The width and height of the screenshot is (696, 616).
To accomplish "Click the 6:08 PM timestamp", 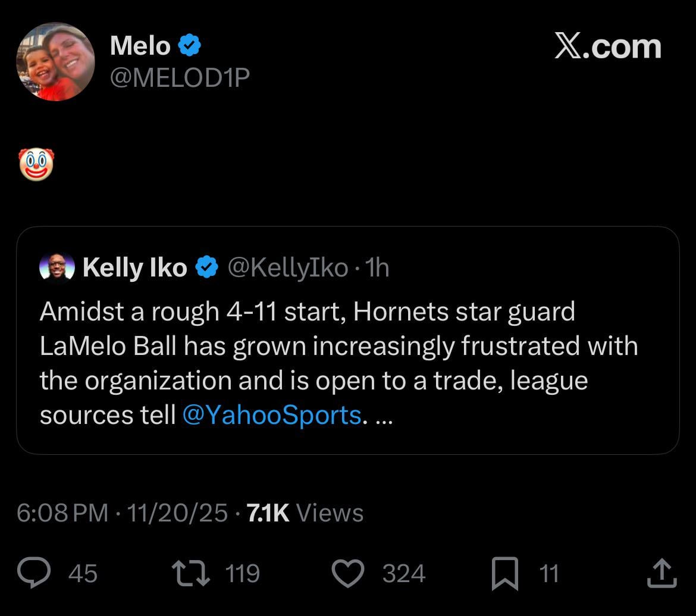I will [62, 513].
